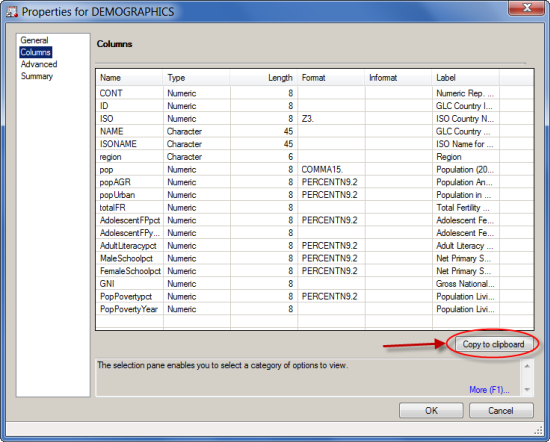Confirm the dialog with OK
The height and width of the screenshot is (442, 550).
coord(431,410)
